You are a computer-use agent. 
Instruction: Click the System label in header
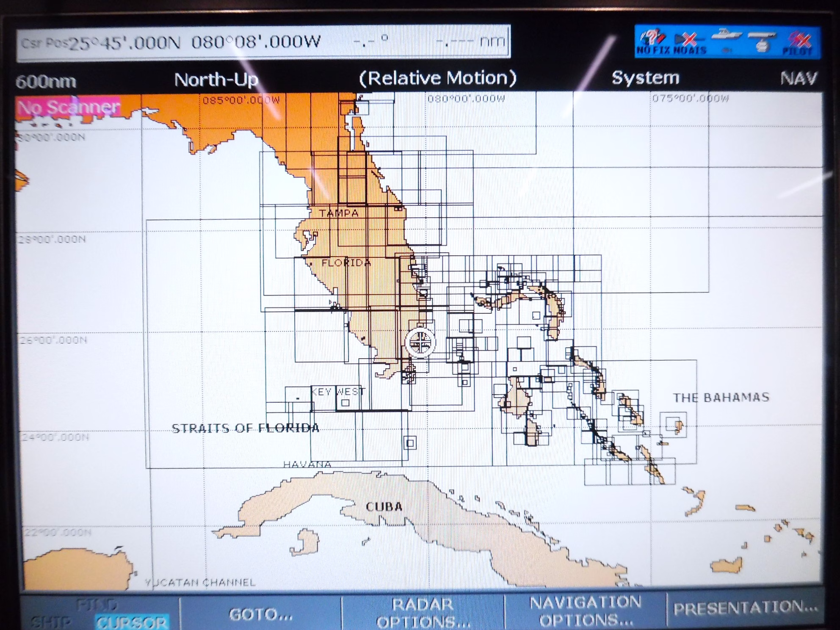[x=645, y=78]
